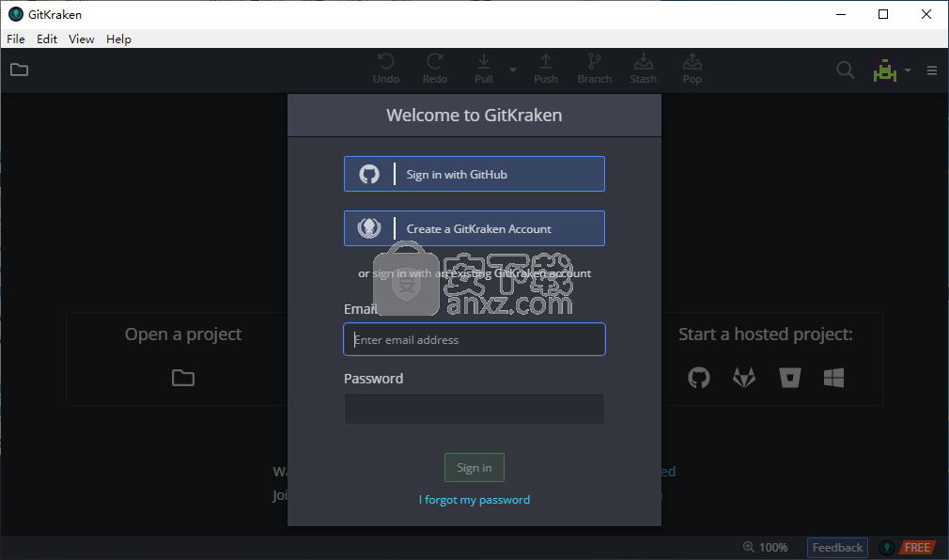Click the Push toolbar button
The height and width of the screenshot is (560, 949).
545,69
